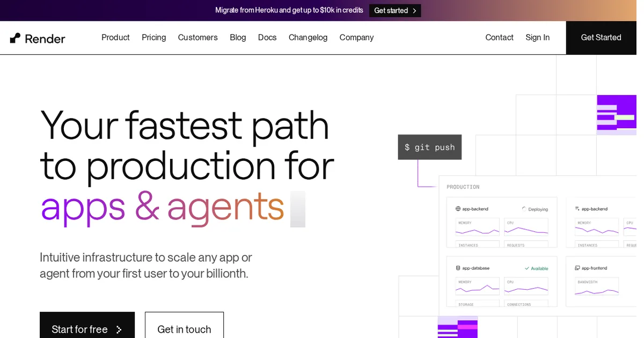The width and height of the screenshot is (644, 338).
Task: Click the app-frontend card title
Action: [595, 268]
